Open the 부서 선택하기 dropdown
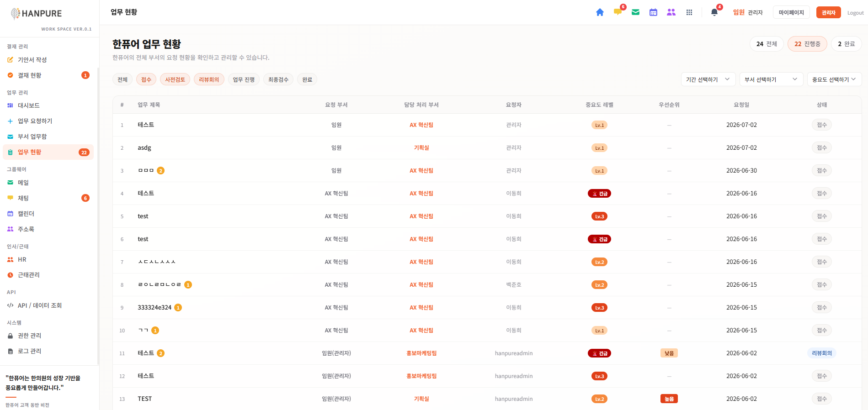This screenshot has width=868, height=410. 771,79
